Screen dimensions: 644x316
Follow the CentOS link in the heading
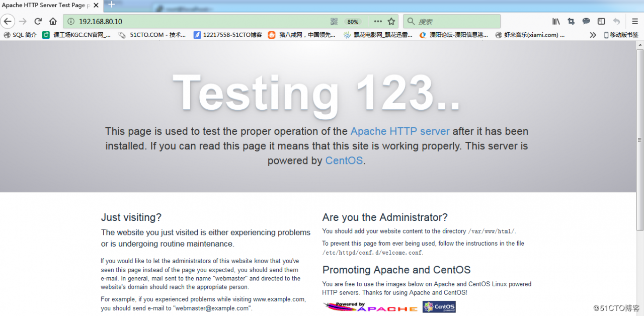click(x=344, y=161)
